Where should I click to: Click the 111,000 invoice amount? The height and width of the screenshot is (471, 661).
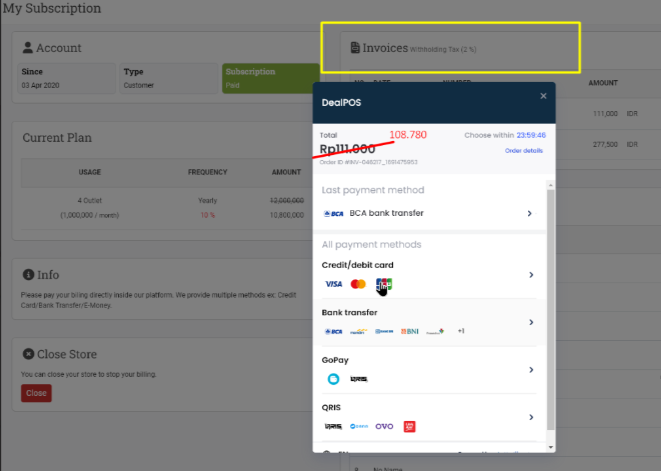[605, 114]
